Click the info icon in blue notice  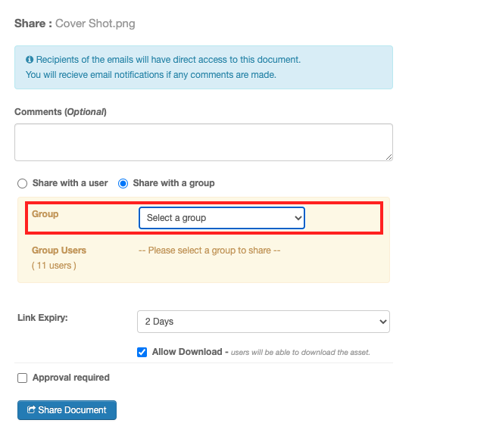click(x=30, y=59)
